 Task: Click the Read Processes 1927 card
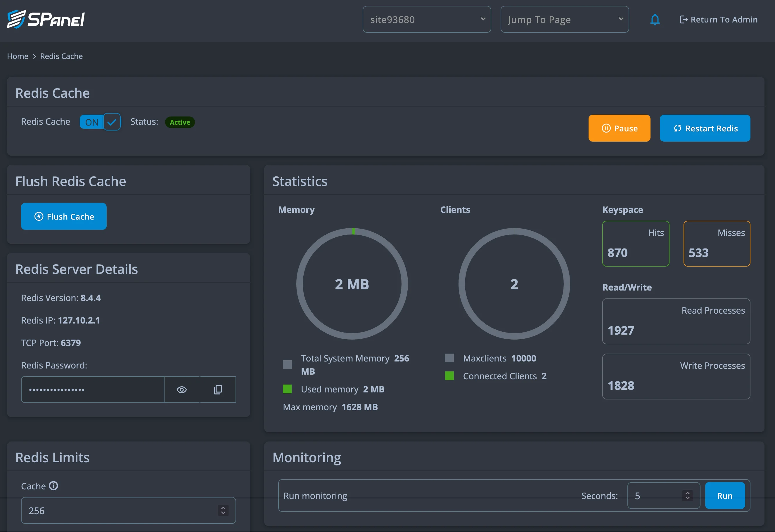point(676,321)
